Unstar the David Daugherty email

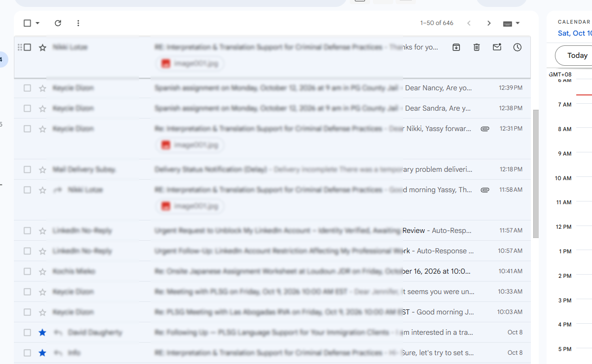click(43, 333)
